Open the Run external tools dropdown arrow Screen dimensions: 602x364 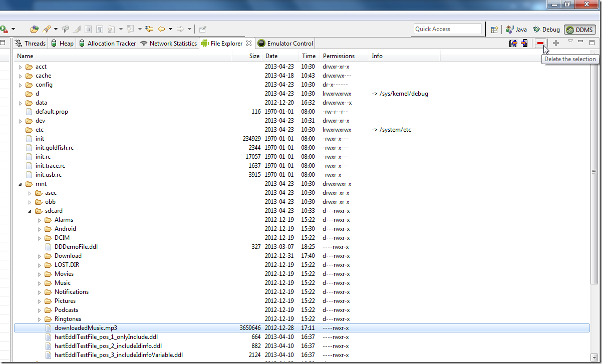(13, 29)
